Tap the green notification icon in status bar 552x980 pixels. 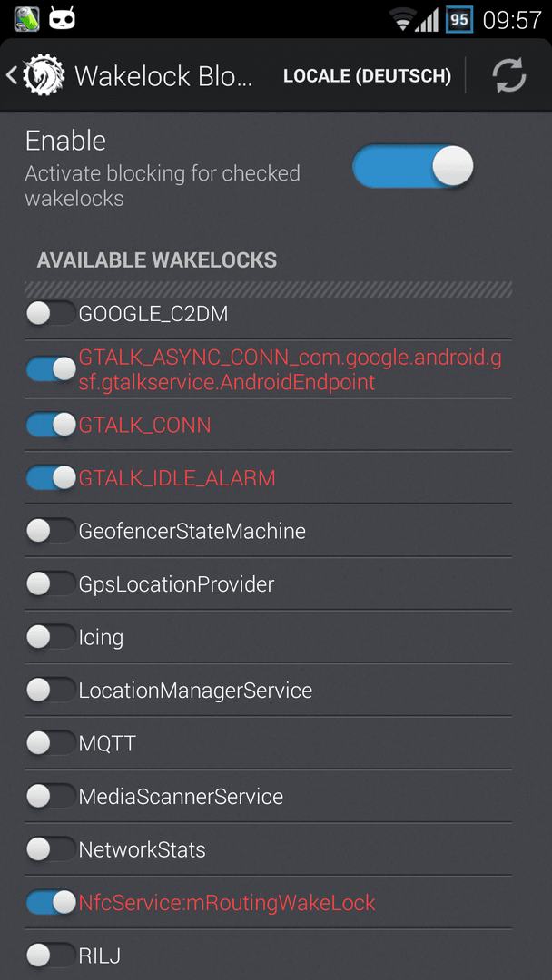[x=26, y=19]
